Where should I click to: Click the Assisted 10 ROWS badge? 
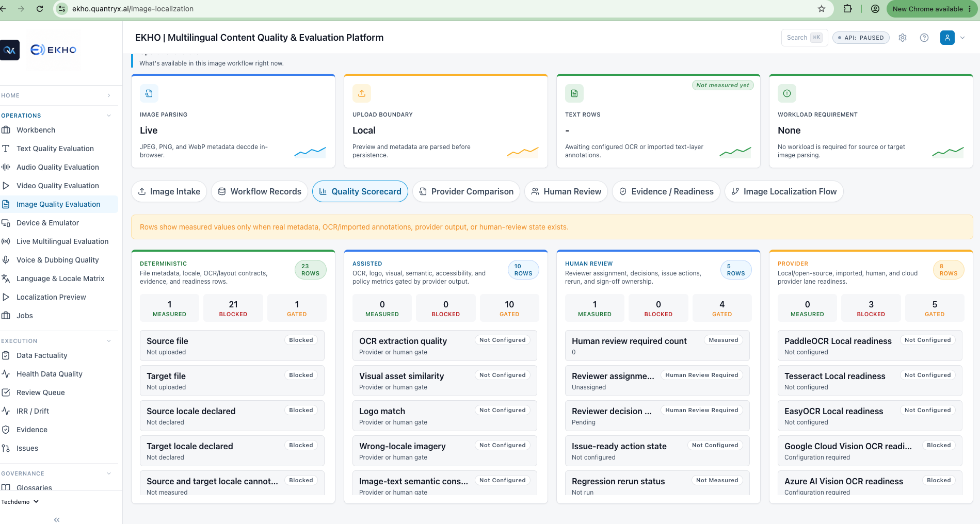523,270
